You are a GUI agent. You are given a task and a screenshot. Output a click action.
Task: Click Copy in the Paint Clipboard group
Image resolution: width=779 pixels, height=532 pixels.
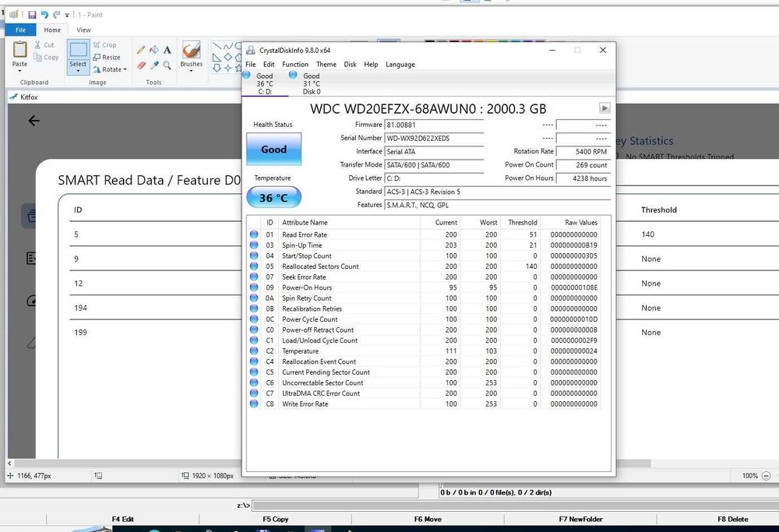(x=46, y=57)
